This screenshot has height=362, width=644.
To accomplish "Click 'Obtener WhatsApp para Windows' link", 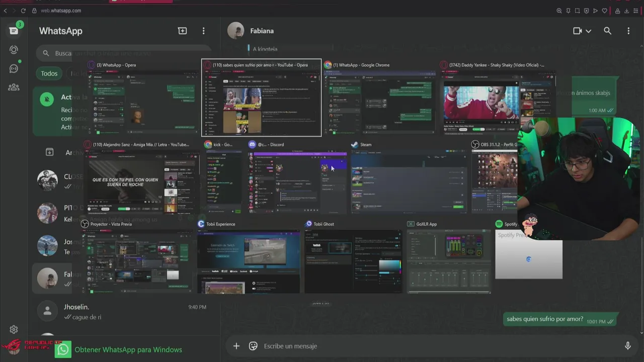I will point(128,350).
